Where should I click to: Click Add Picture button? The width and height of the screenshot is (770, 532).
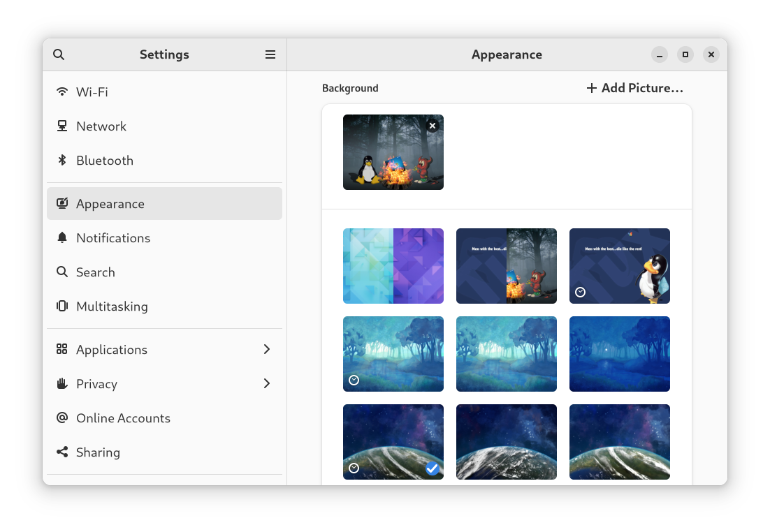[634, 88]
